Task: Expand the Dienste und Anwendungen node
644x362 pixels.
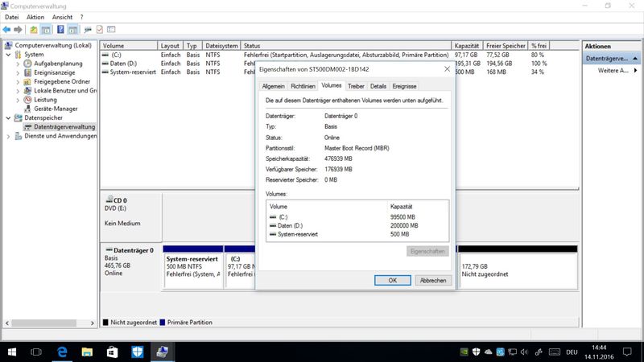Action: [x=9, y=136]
